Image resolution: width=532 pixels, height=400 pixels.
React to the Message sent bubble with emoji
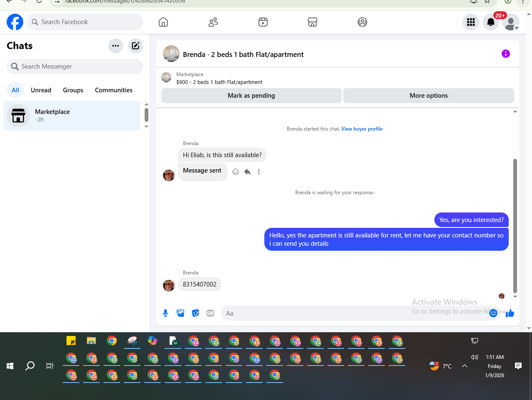pos(236,172)
